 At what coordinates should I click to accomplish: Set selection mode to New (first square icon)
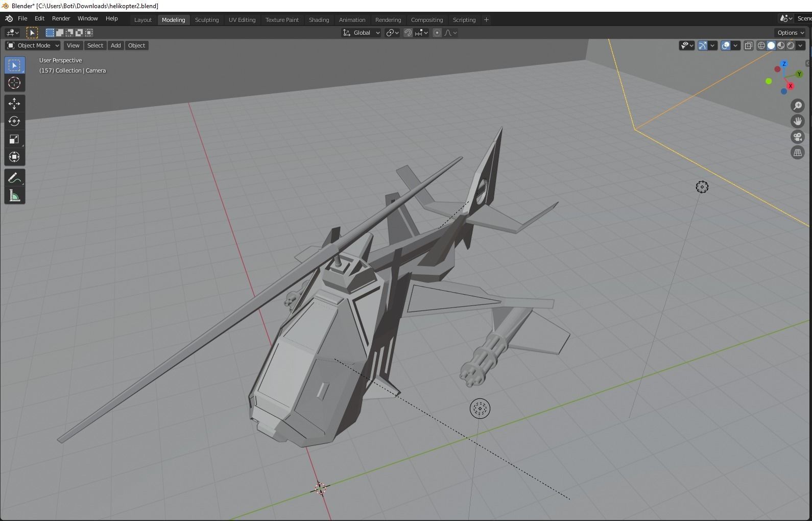pyautogui.click(x=50, y=33)
